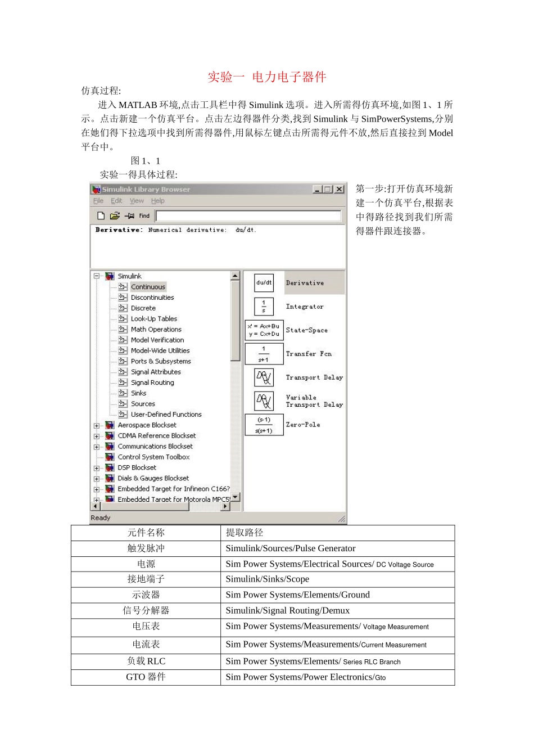Expand the CDMA Reference Blockset node
The height and width of the screenshot is (756, 534).
[x=97, y=436]
